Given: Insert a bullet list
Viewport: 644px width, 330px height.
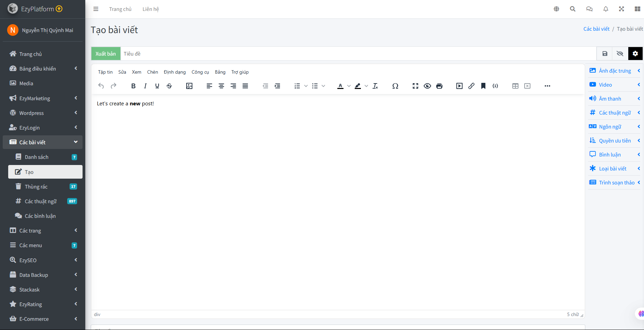Looking at the screenshot, I should pyautogui.click(x=315, y=86).
